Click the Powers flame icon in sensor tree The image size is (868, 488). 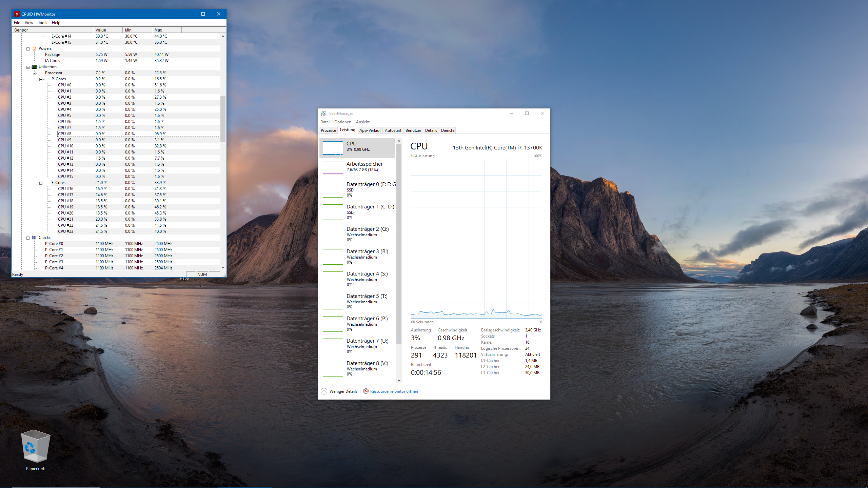tap(34, 49)
